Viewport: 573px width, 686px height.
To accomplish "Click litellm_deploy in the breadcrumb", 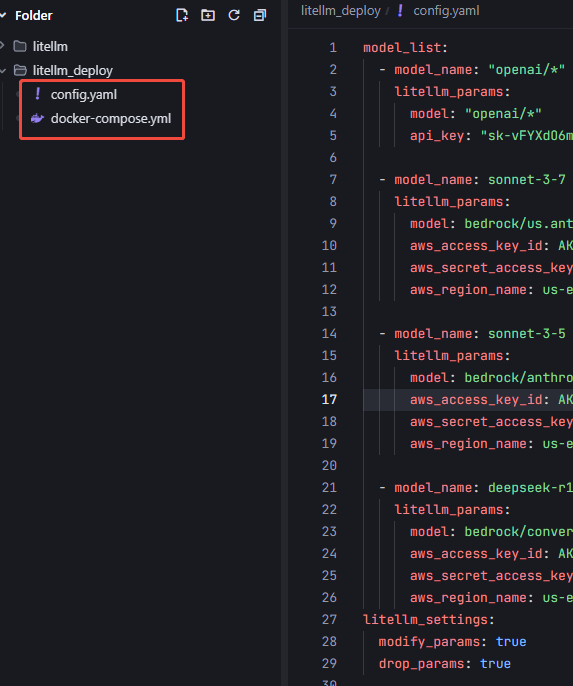I will point(341,11).
